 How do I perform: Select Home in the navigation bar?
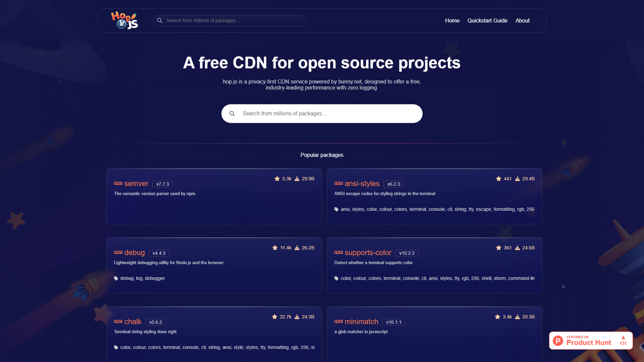[452, 21]
